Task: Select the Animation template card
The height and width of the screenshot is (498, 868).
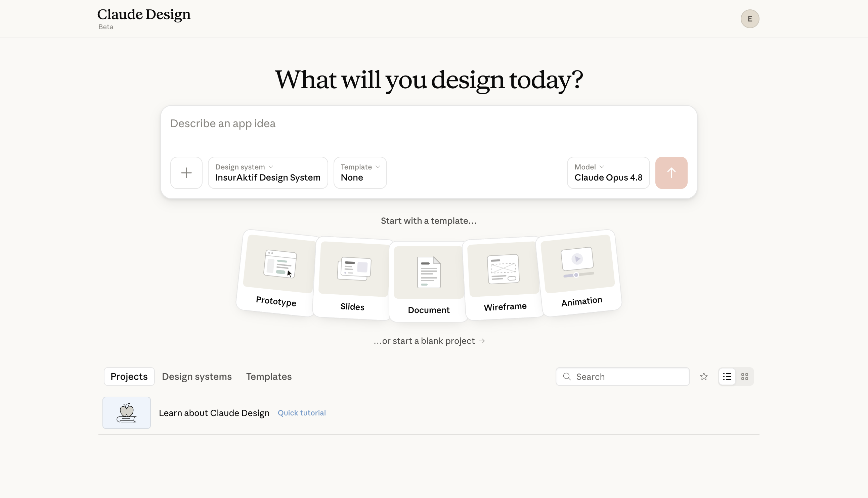Action: pyautogui.click(x=579, y=272)
